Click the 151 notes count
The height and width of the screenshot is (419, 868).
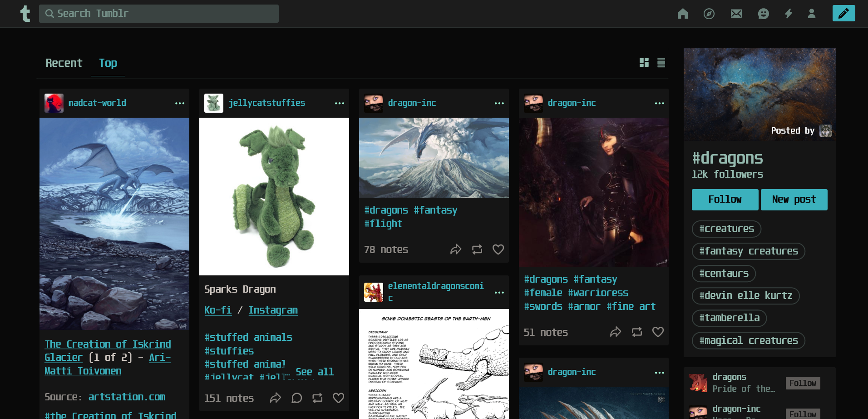229,399
